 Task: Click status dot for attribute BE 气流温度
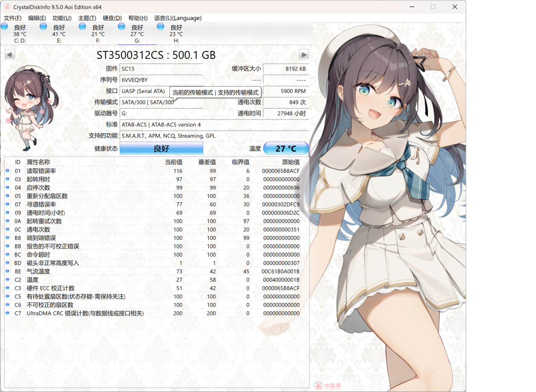coord(8,271)
